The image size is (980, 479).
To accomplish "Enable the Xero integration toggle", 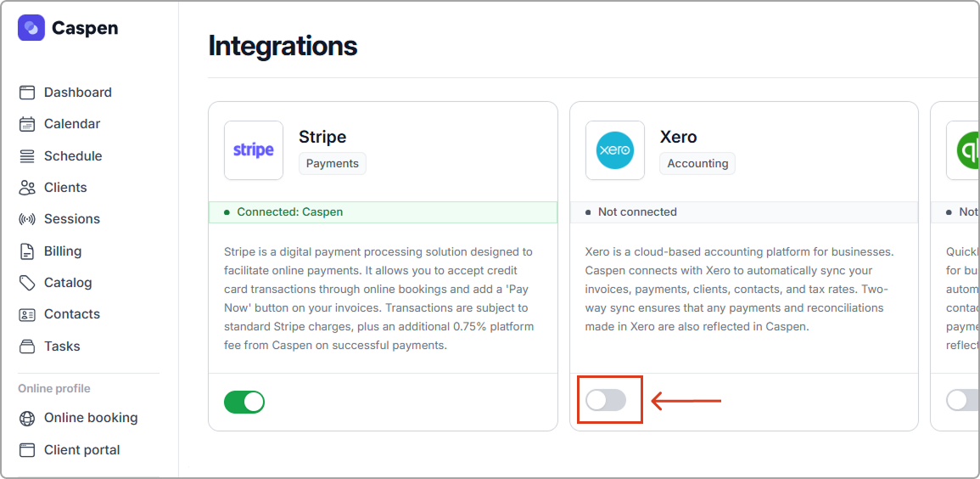I will click(606, 400).
